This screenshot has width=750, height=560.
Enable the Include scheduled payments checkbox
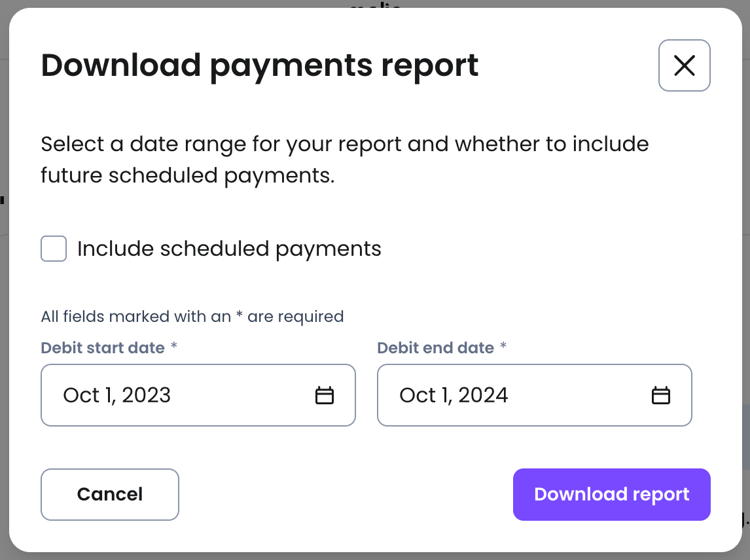54,249
